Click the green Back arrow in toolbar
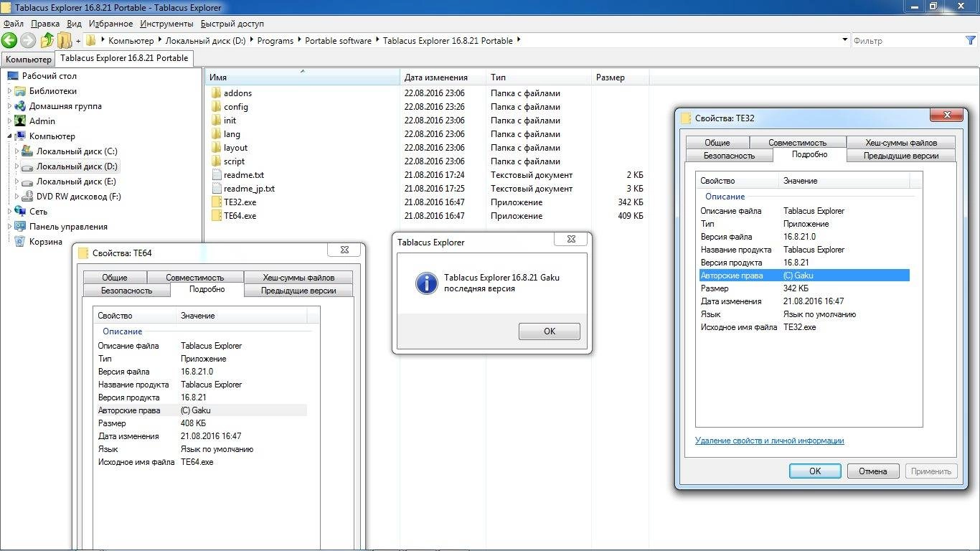 (9, 40)
